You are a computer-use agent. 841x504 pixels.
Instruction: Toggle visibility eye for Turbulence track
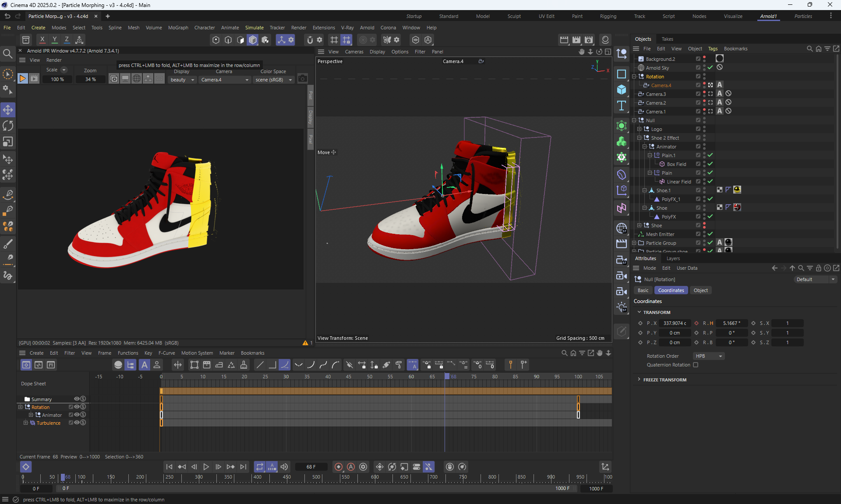77,423
